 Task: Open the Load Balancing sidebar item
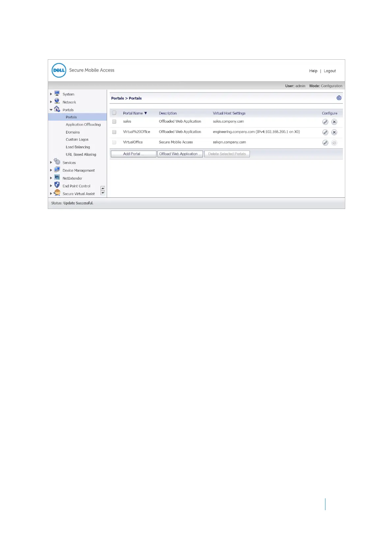pyautogui.click(x=78, y=147)
